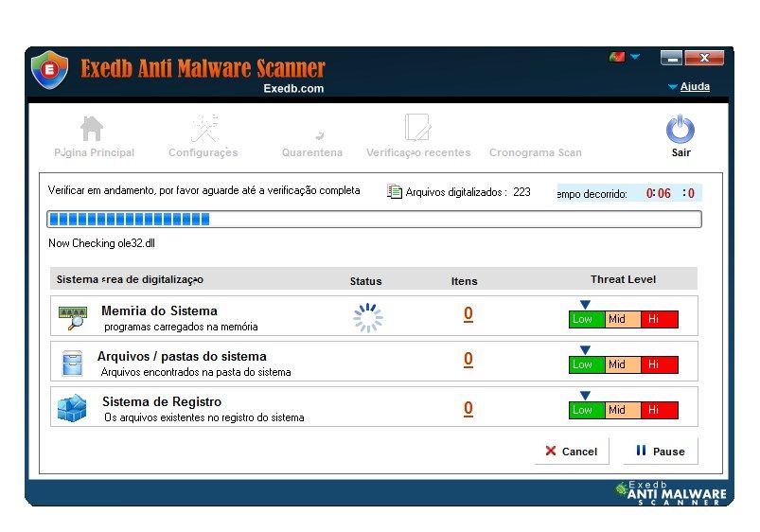Click 'programas carregados na memória' text

pos(181,327)
